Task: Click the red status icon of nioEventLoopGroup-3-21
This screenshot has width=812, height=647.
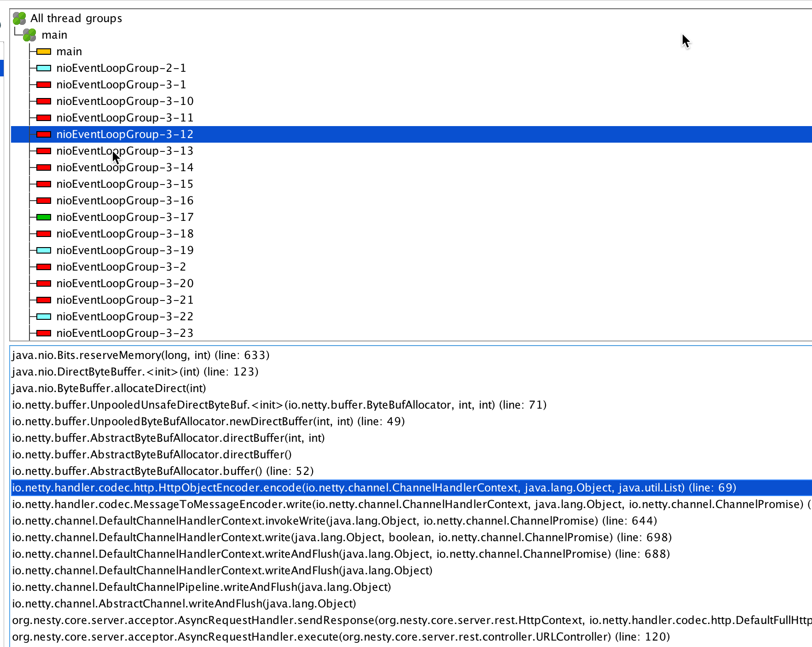Action: 44,300
